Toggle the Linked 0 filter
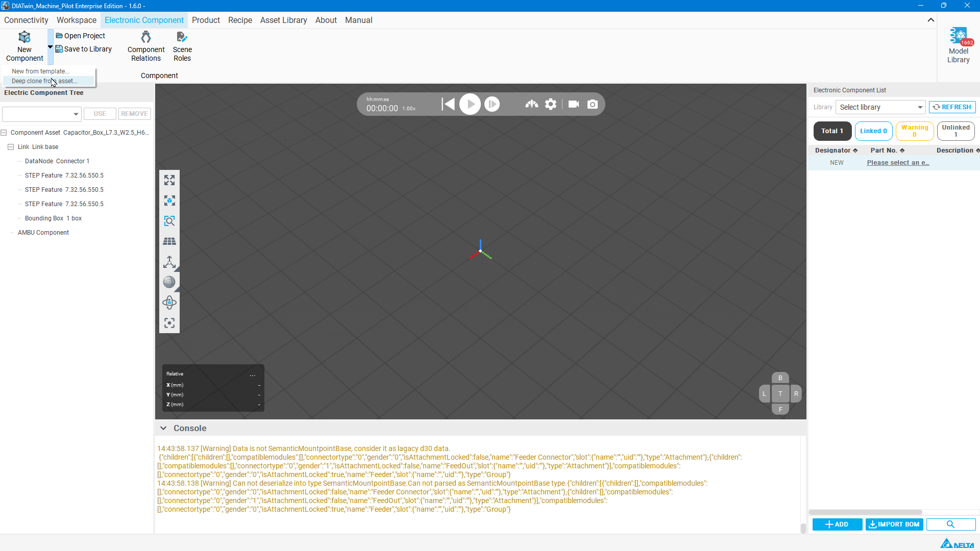This screenshot has width=980, height=551. tap(874, 131)
